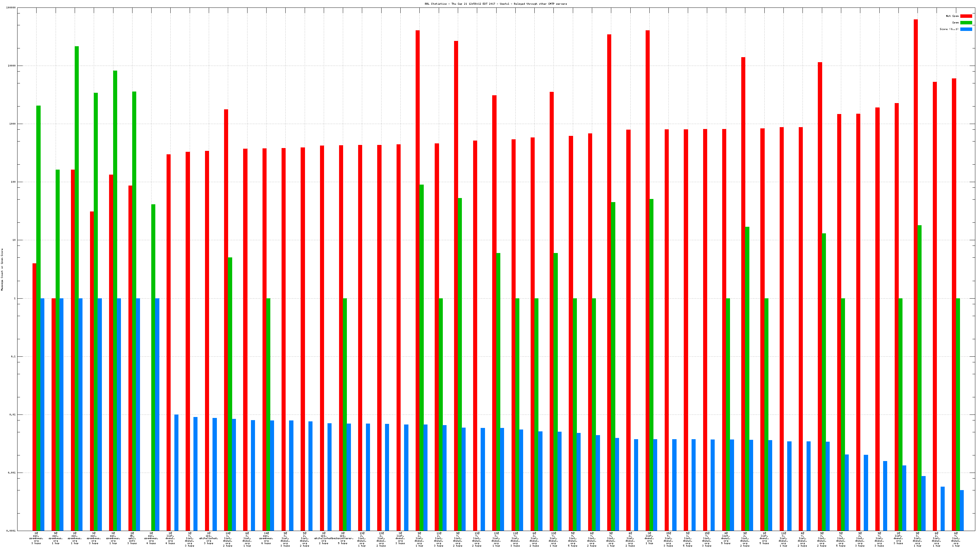
Task: Click the db.wpbl.info 3 hops x-axis label
Action: click(x=132, y=538)
